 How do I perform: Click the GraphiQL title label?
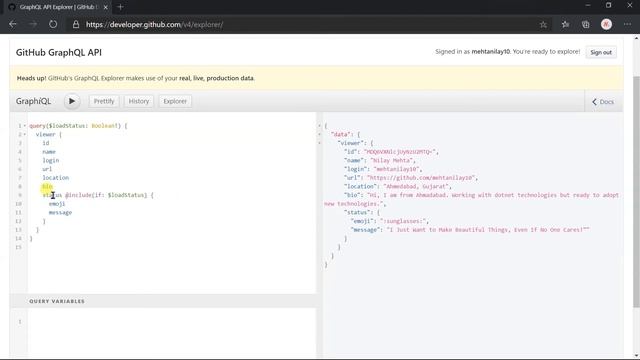click(x=33, y=101)
